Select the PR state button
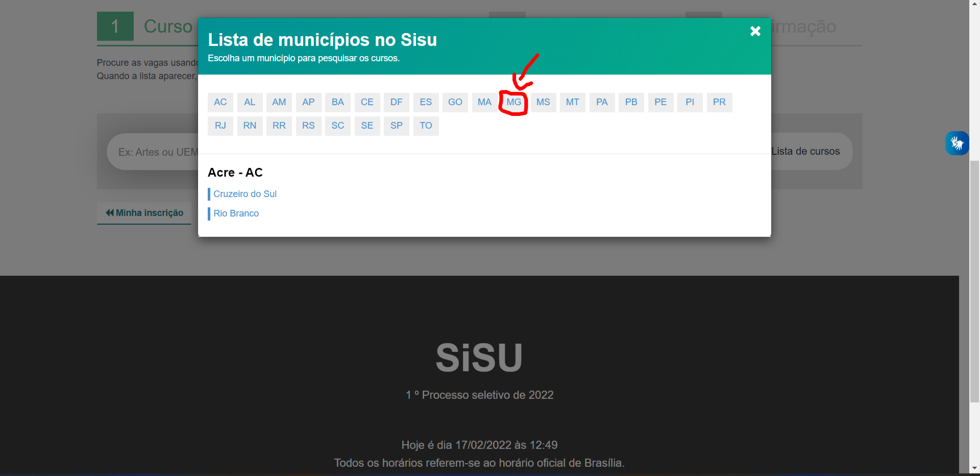Image resolution: width=980 pixels, height=476 pixels. pos(719,102)
